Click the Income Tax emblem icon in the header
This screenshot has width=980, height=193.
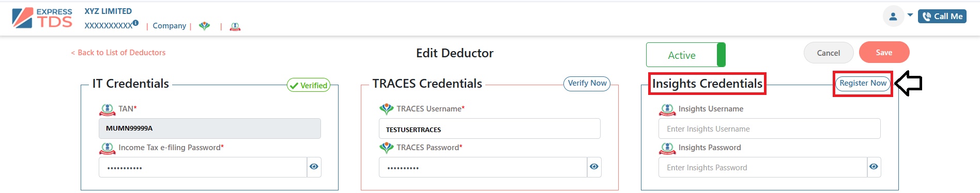point(235,26)
